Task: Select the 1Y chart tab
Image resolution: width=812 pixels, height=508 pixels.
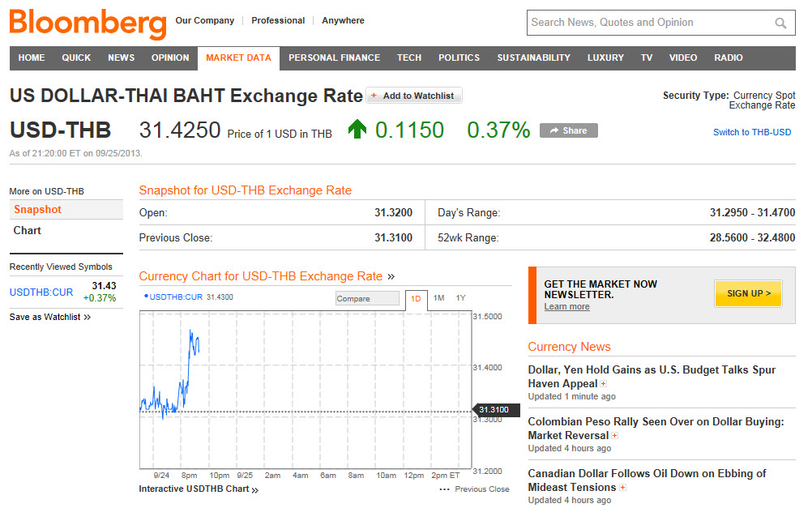Action: click(x=461, y=298)
